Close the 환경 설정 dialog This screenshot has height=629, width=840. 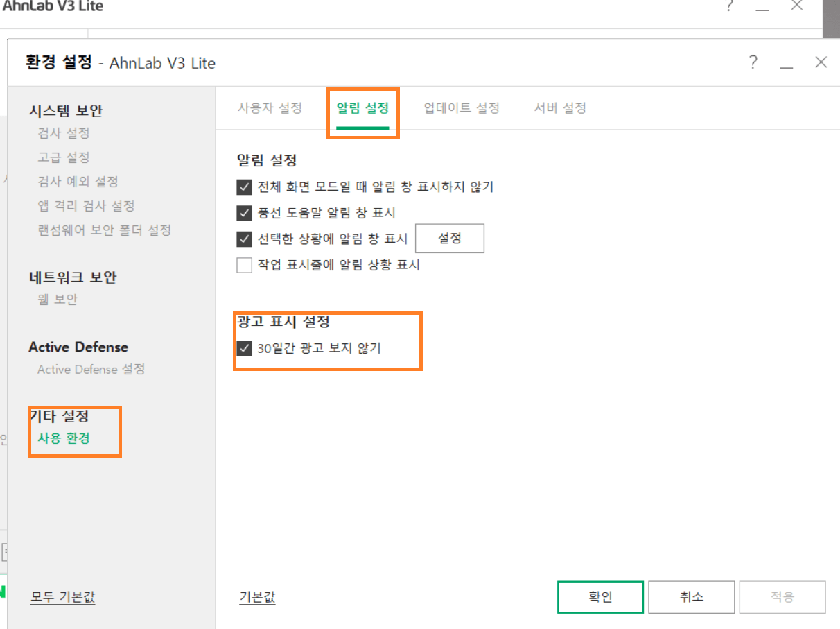click(821, 62)
